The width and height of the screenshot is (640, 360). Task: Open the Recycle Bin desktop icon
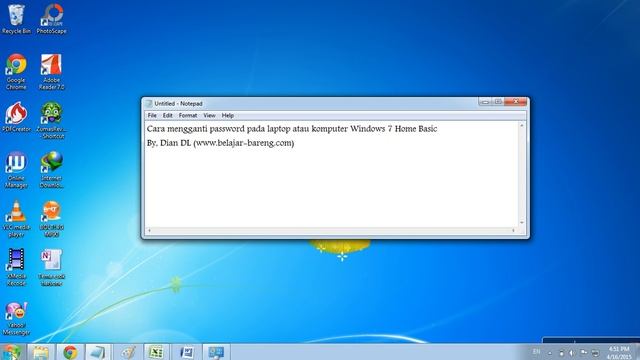(16, 18)
